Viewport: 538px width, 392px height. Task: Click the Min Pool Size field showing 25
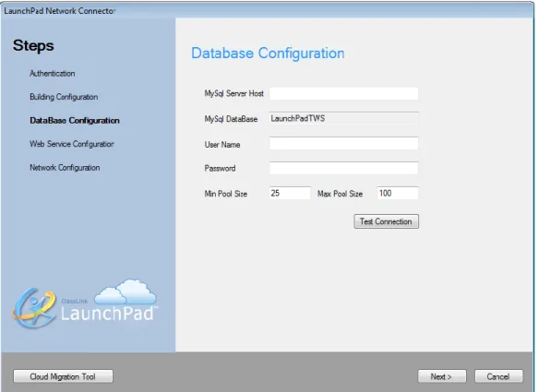tap(290, 193)
